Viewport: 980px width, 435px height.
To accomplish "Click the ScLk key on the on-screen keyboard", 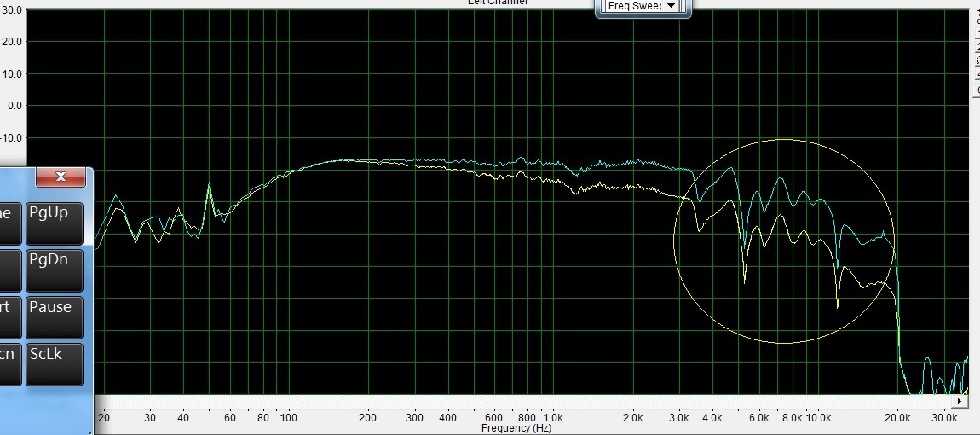I will pos(55,363).
